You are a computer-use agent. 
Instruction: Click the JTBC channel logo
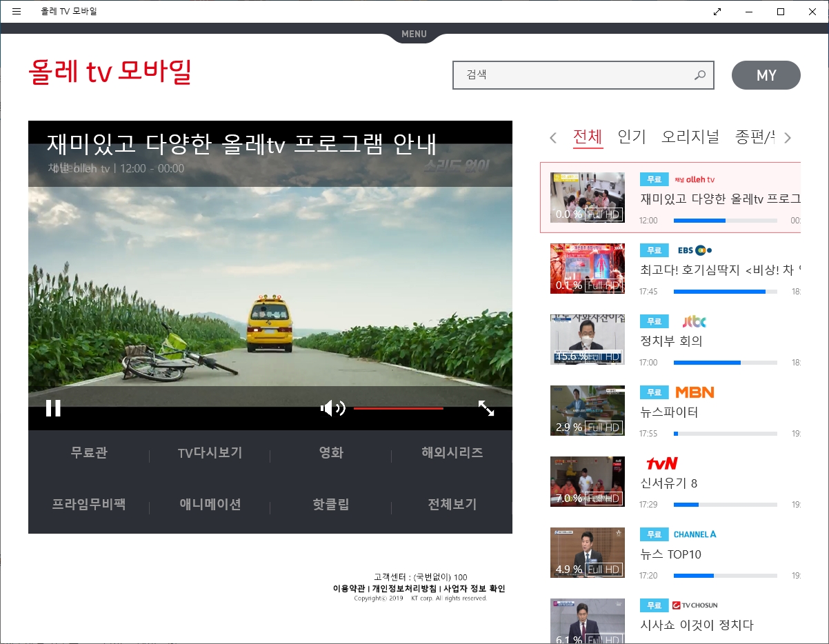pos(694,321)
